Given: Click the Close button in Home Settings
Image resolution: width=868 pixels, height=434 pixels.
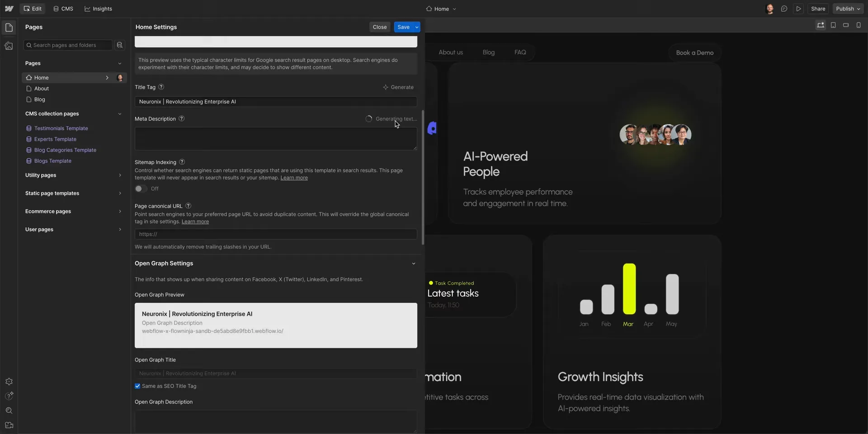Looking at the screenshot, I should click(380, 27).
